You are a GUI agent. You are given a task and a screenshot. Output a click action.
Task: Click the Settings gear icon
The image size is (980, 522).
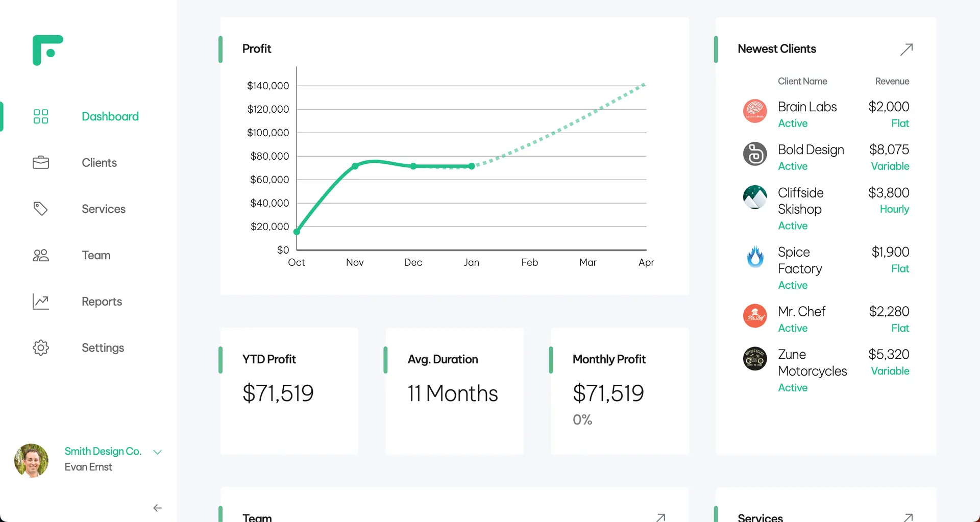(41, 348)
